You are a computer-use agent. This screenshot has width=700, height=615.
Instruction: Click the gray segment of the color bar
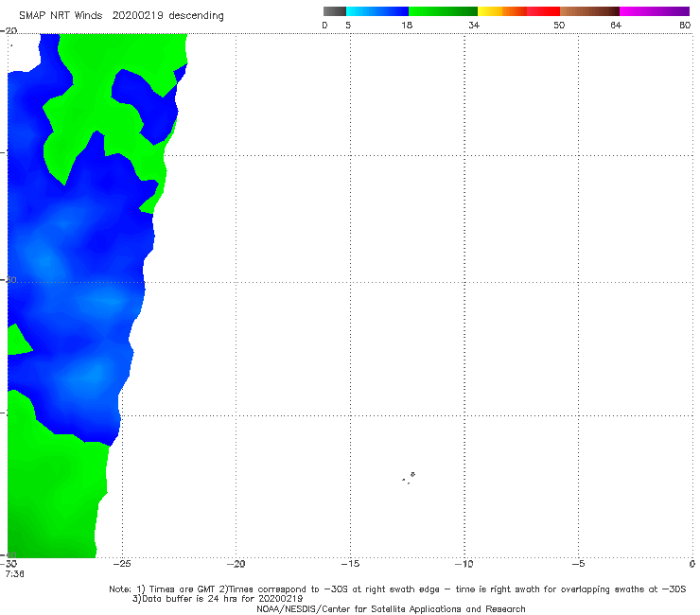coord(334,11)
